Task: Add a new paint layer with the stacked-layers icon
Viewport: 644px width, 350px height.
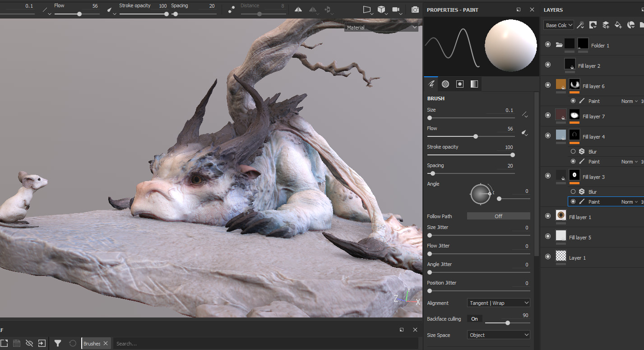Action: (x=606, y=25)
